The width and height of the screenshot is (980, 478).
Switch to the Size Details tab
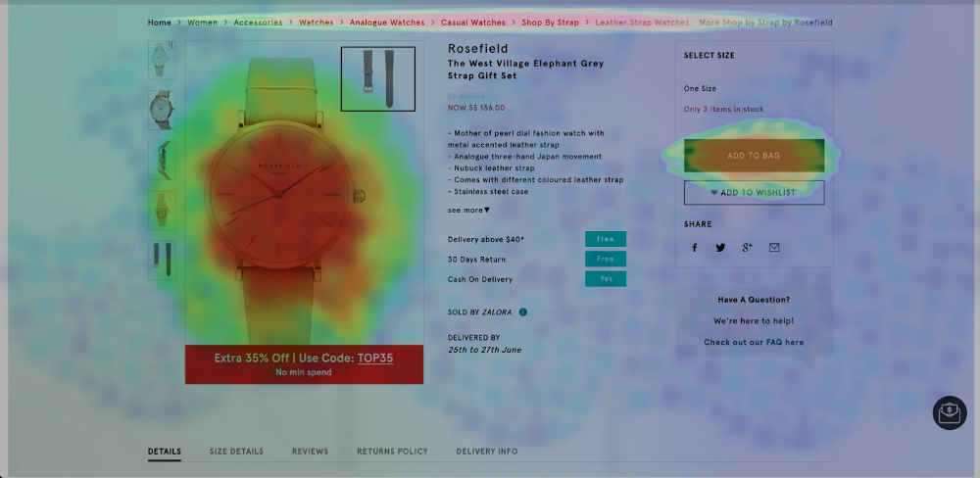tap(236, 452)
